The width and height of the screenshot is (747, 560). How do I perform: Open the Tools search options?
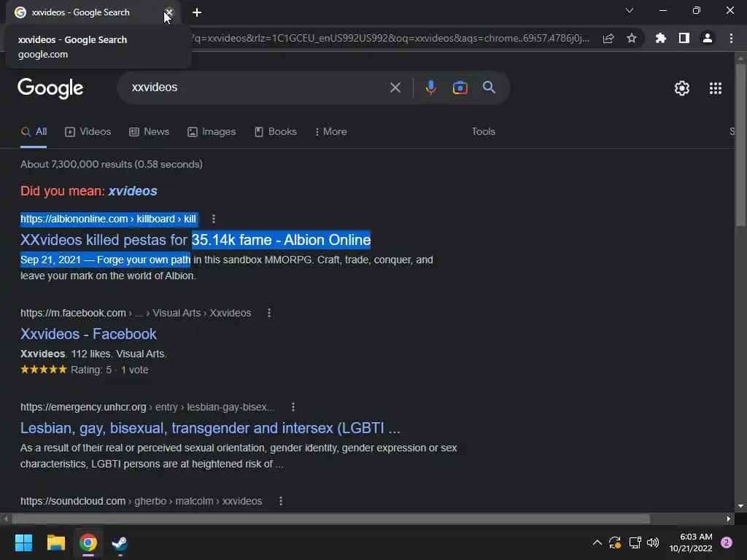[483, 132]
